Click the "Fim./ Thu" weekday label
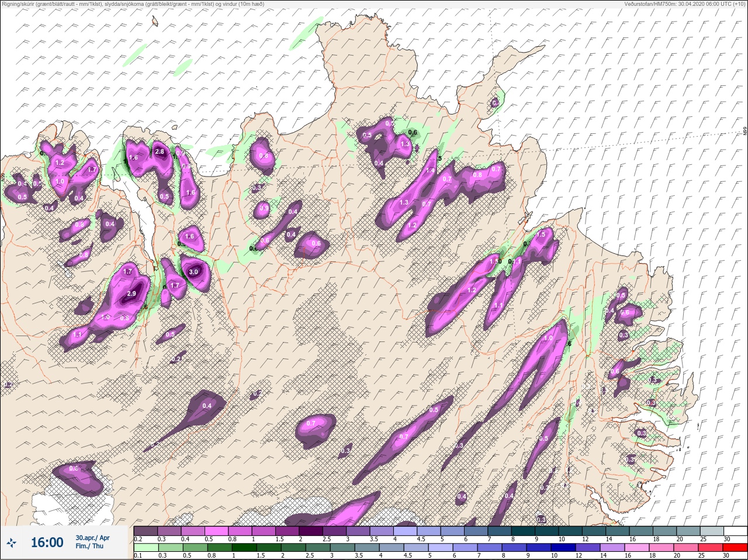748x560 pixels. (89, 546)
